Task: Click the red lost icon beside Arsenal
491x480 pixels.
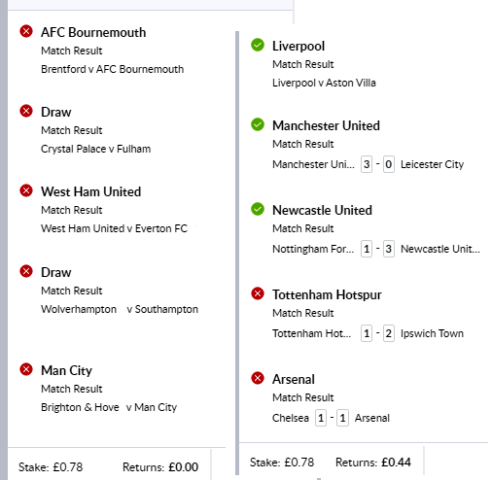Action: [257, 378]
